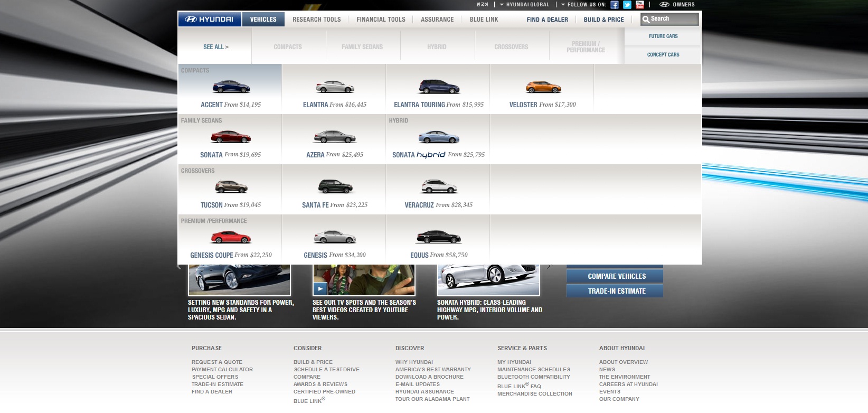
Task: Filter by Family Sedans category tab
Action: tap(362, 47)
